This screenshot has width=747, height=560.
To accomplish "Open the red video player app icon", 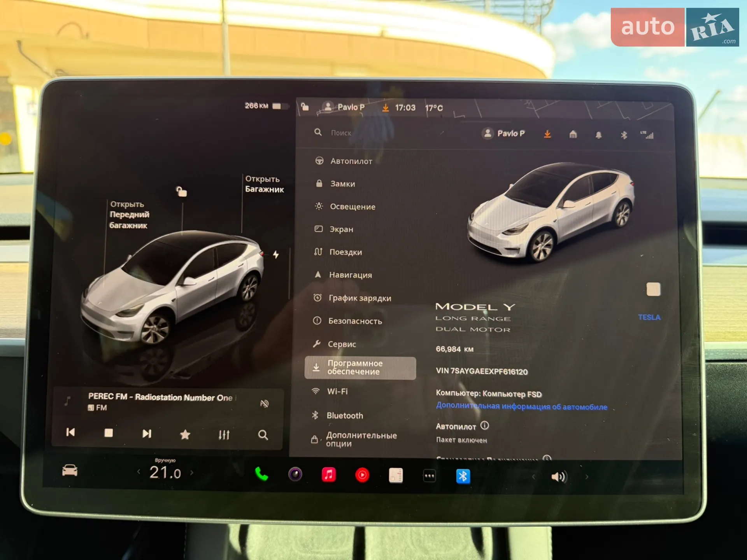I will [362, 475].
